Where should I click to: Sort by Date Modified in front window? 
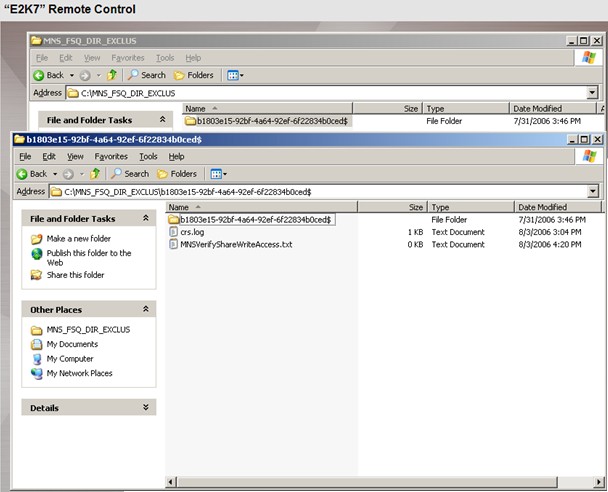tap(558, 207)
